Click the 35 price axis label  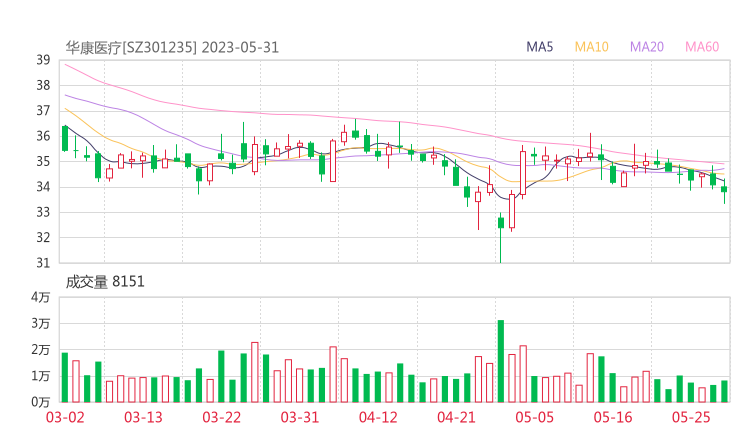click(x=43, y=161)
